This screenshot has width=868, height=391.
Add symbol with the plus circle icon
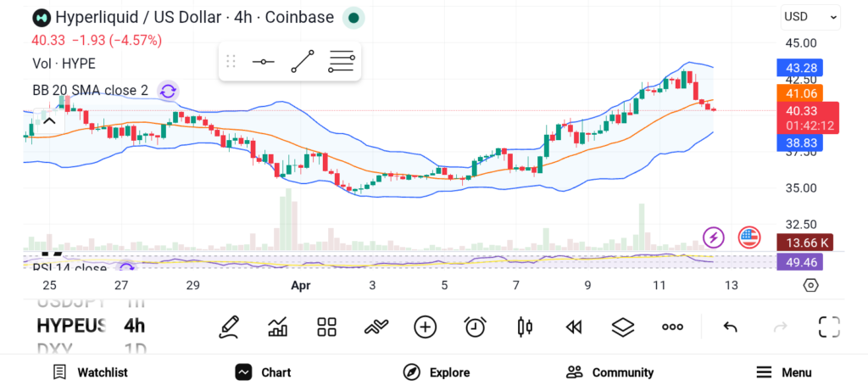425,327
